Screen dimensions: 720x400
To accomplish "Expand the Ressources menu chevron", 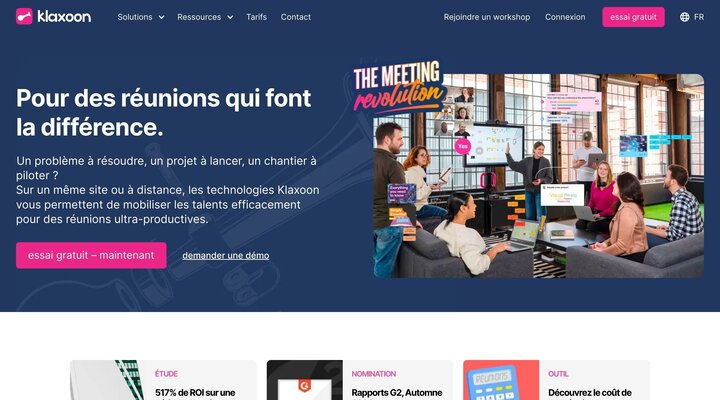I will pos(230,17).
